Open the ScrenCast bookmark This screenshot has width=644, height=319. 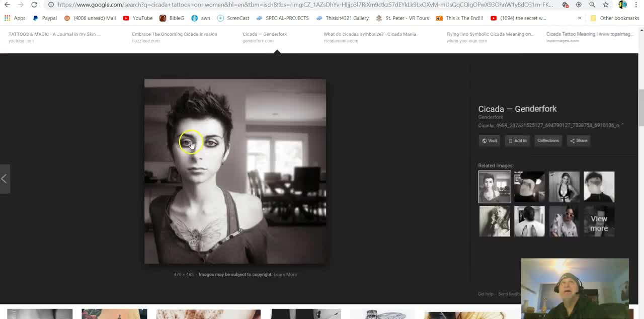(x=233, y=18)
